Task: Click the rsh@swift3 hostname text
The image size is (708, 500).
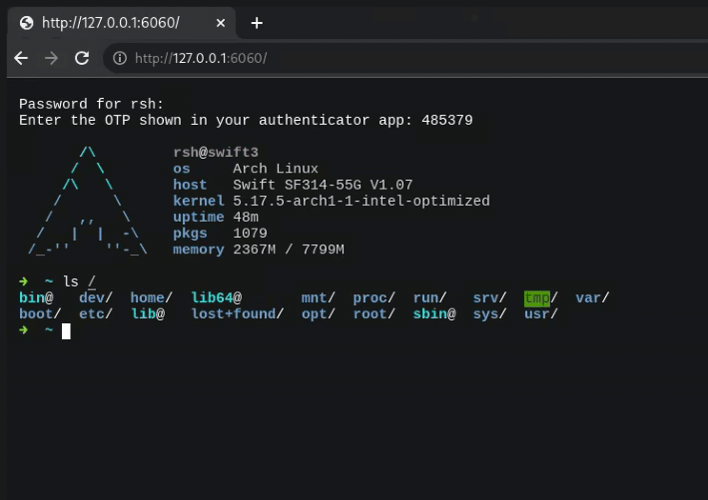Action: click(x=216, y=152)
